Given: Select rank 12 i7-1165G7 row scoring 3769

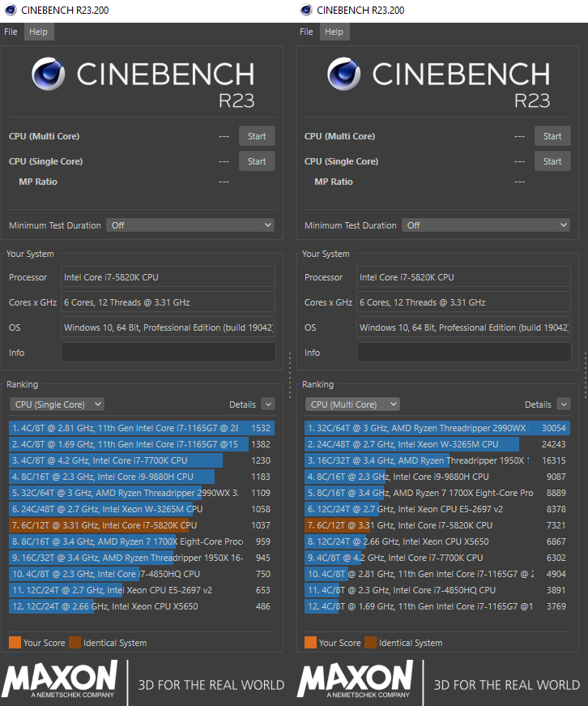Looking at the screenshot, I should point(437,606).
